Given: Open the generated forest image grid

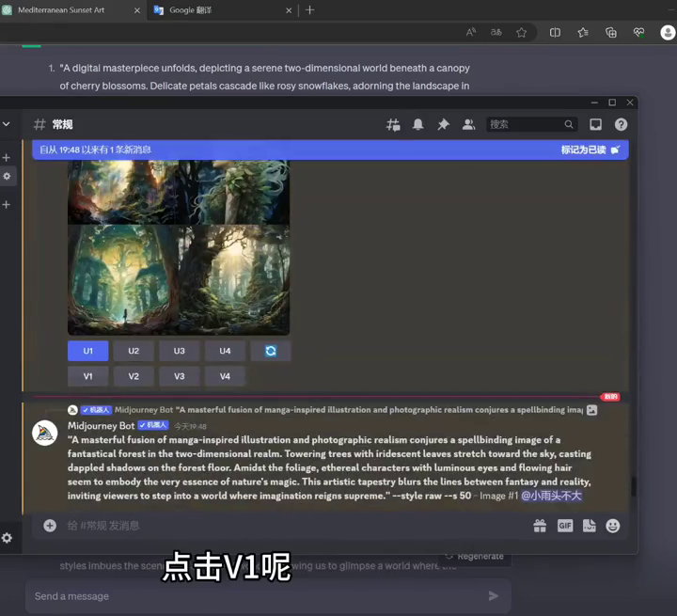Looking at the screenshot, I should click(179, 247).
